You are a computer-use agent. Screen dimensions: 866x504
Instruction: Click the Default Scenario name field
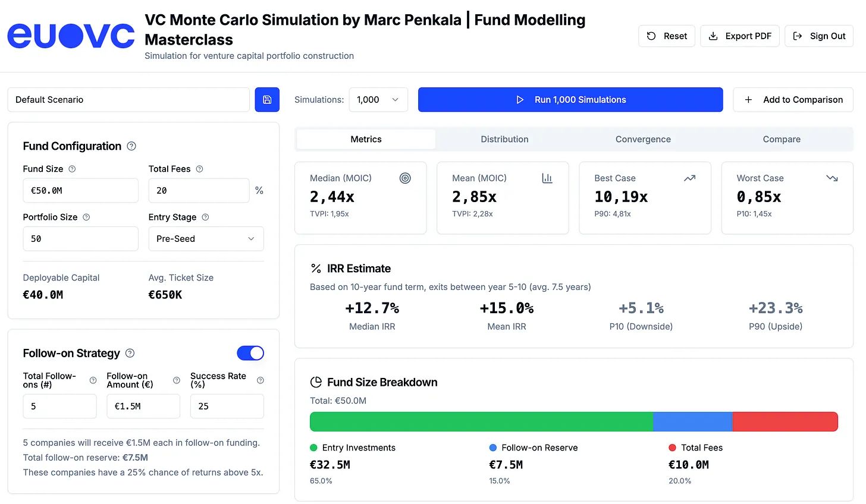point(128,100)
